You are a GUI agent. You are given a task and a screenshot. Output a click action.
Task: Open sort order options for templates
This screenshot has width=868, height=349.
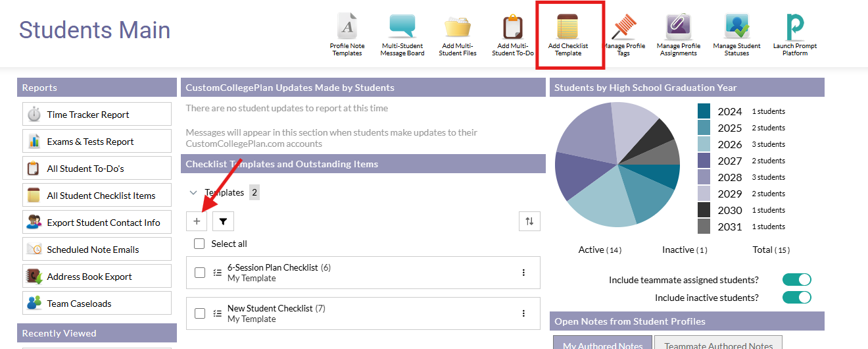click(x=529, y=222)
